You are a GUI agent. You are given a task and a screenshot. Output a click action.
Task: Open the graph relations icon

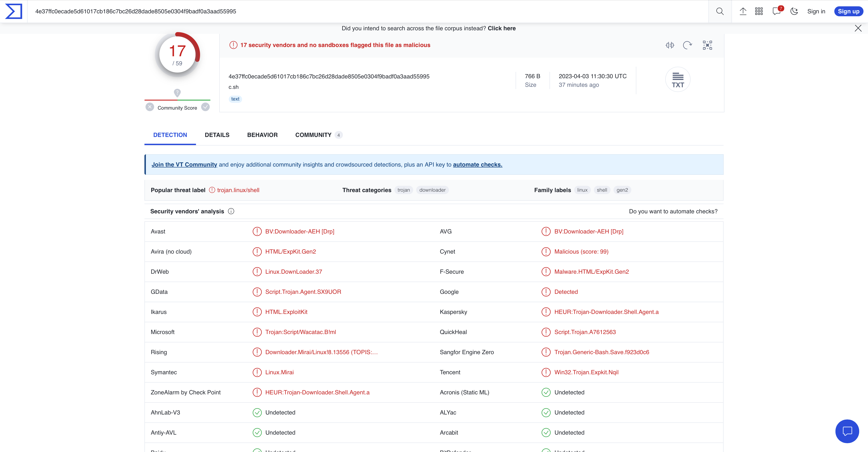point(707,45)
